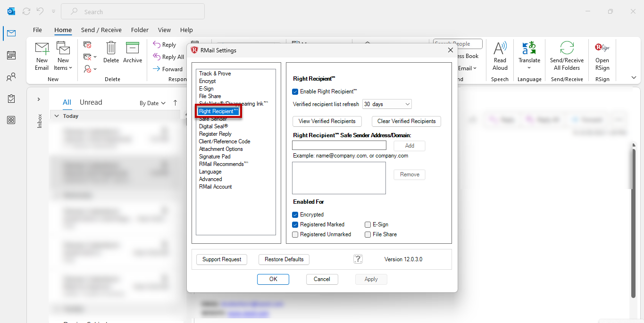Select Register Reply in settings list
The height and width of the screenshot is (323, 644).
(215, 134)
